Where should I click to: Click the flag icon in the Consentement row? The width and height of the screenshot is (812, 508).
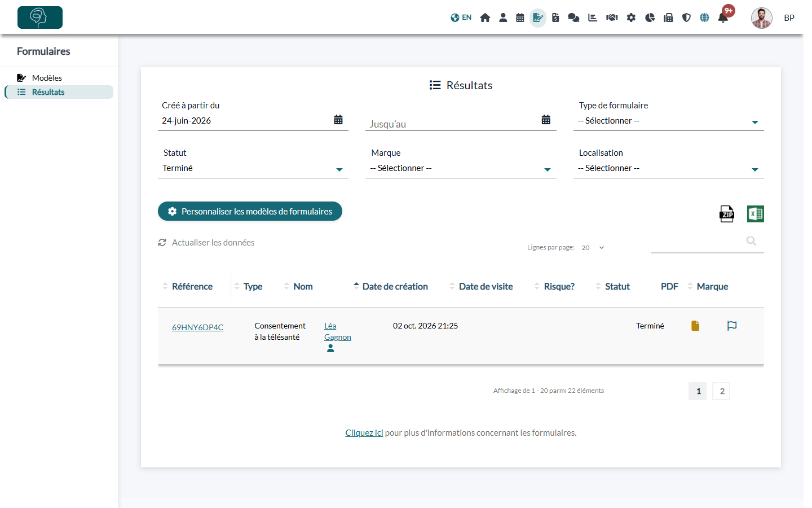coord(732,326)
